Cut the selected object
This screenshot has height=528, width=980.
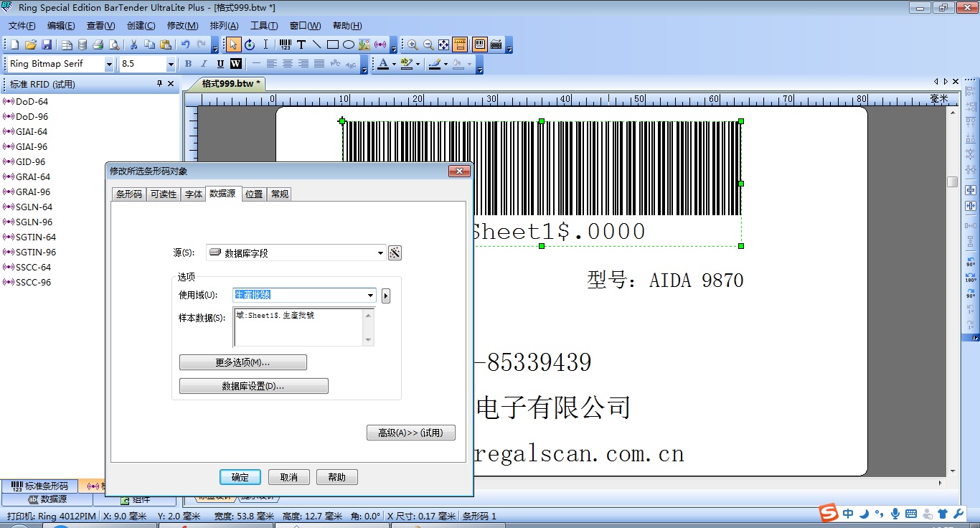coord(133,44)
